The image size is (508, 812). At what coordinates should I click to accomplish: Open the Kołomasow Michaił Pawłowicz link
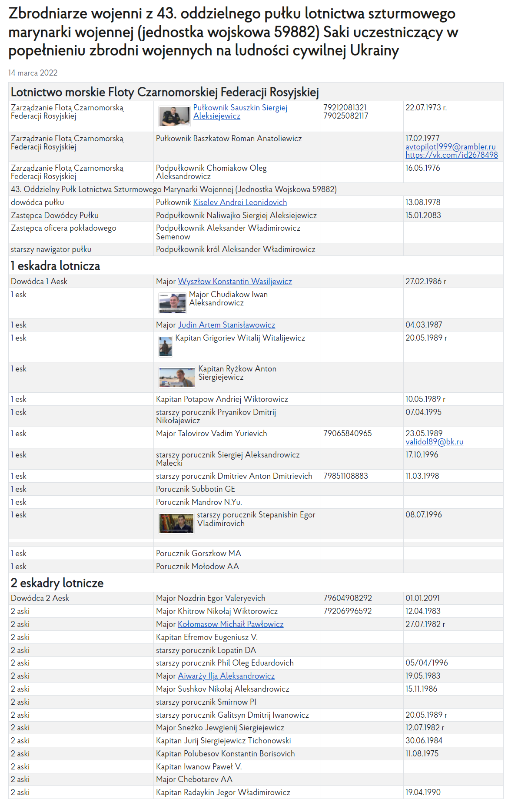pos(230,624)
